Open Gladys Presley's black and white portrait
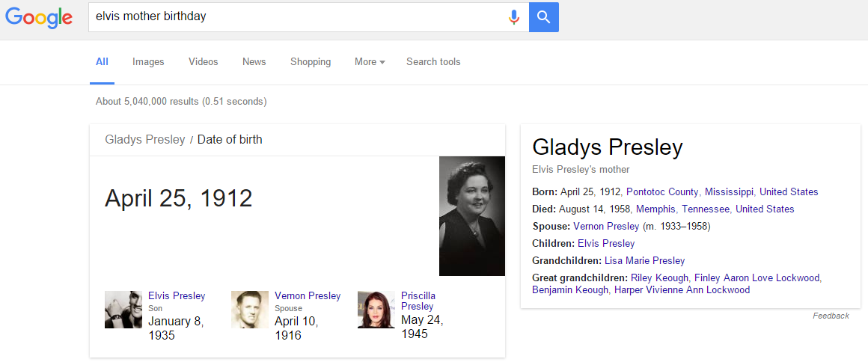Image resolution: width=868 pixels, height=362 pixels. click(x=471, y=215)
